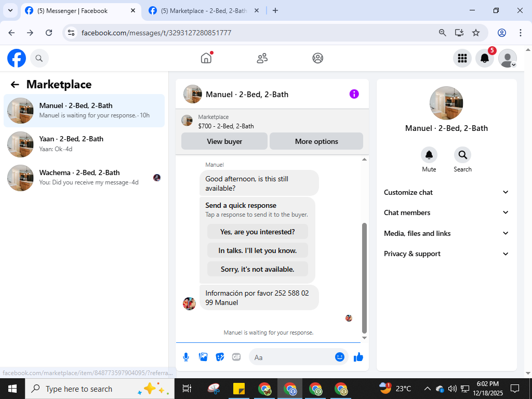Send quick response 'Sorry, it's not available.'
This screenshot has width=532, height=399.
(x=258, y=269)
